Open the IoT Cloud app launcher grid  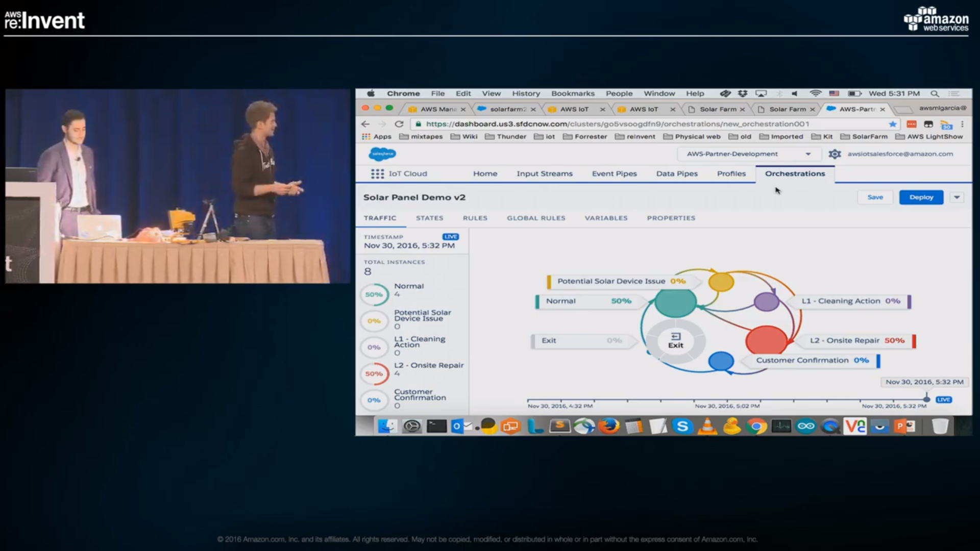[377, 174]
